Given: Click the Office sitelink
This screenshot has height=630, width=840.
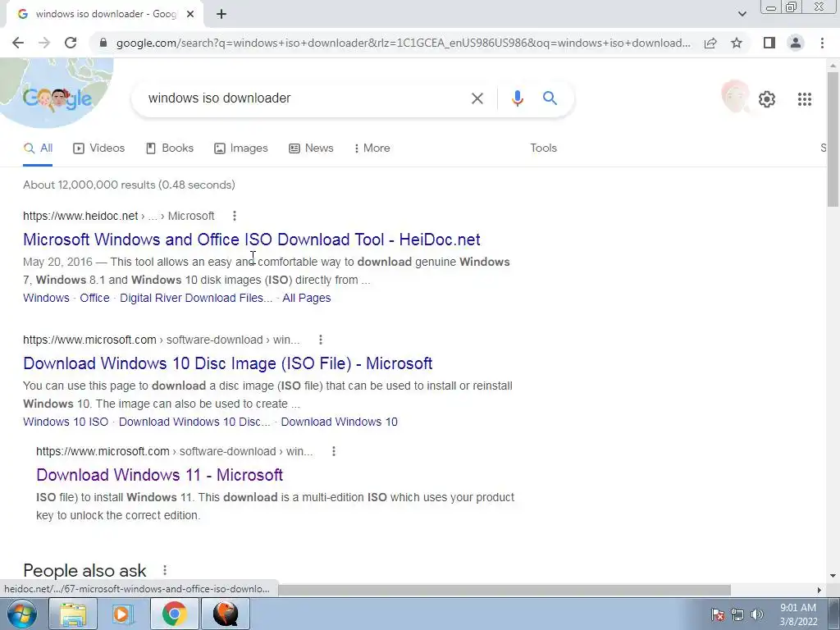Looking at the screenshot, I should pyautogui.click(x=94, y=299).
